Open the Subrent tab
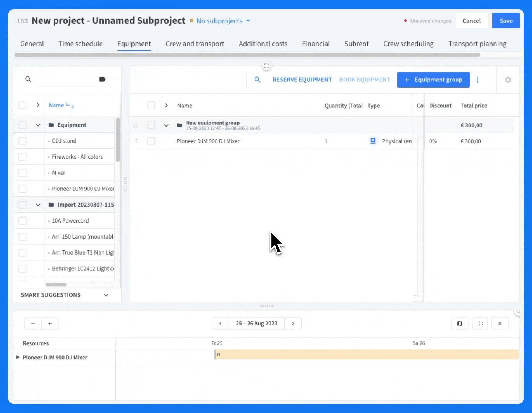The height and width of the screenshot is (413, 532). pyautogui.click(x=357, y=44)
